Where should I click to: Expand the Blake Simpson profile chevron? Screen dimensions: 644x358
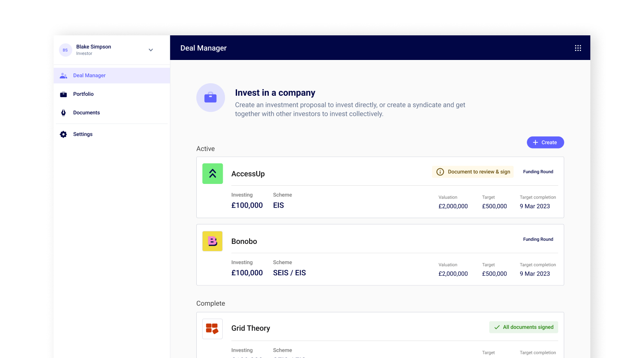[151, 50]
